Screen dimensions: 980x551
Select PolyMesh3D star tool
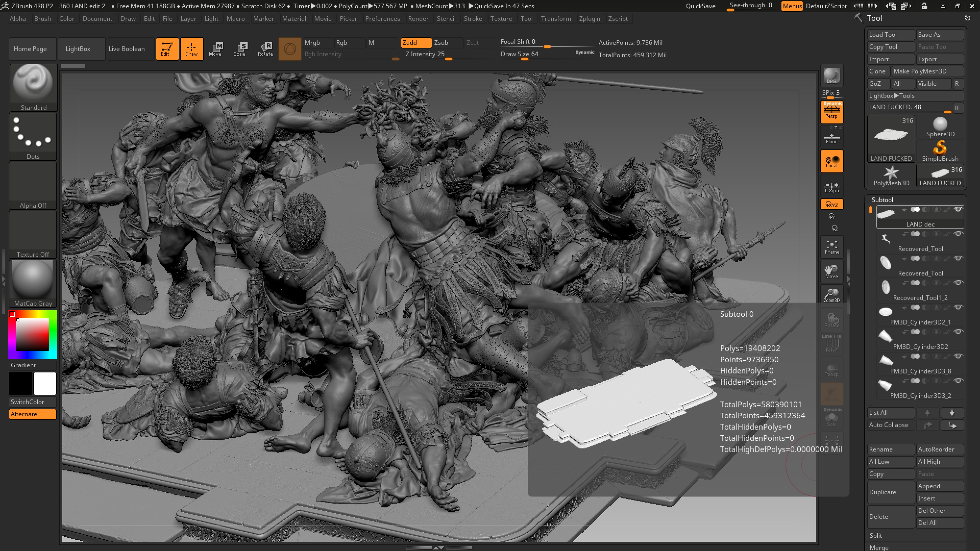point(891,176)
